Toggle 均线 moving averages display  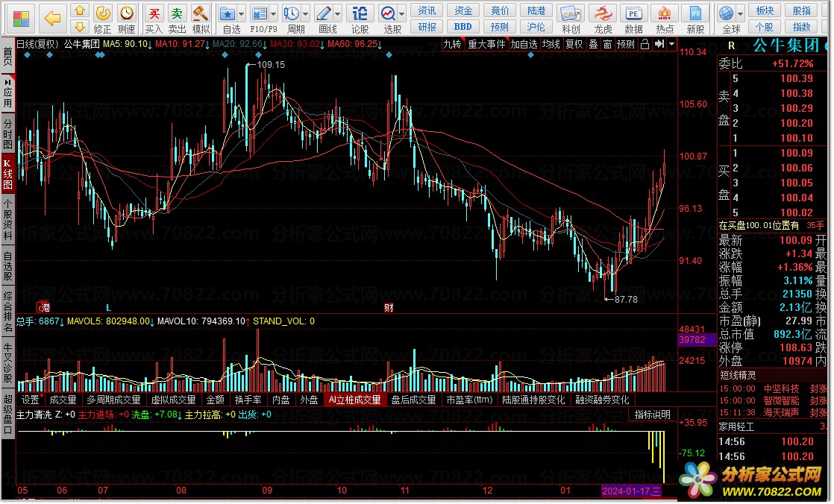point(551,44)
